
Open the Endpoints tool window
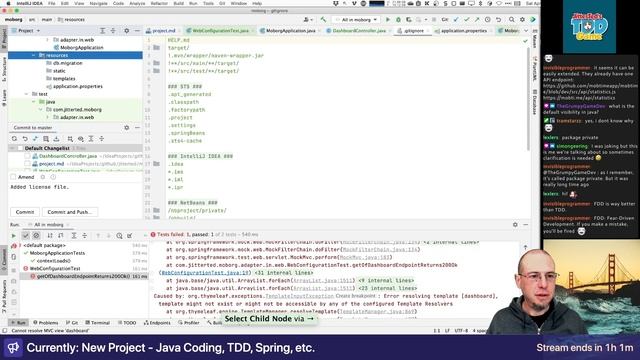pos(157,322)
